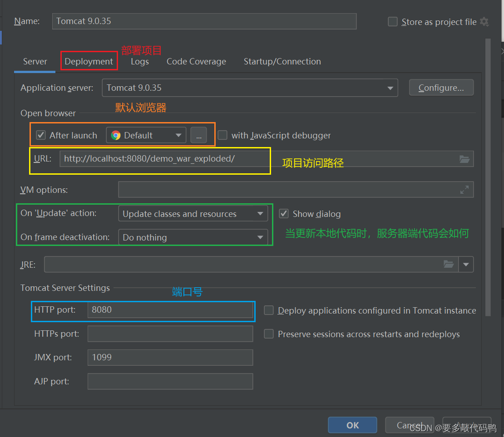504x437 pixels.
Task: Click the Chrome icon in the browser dropdown
Action: pyautogui.click(x=116, y=135)
